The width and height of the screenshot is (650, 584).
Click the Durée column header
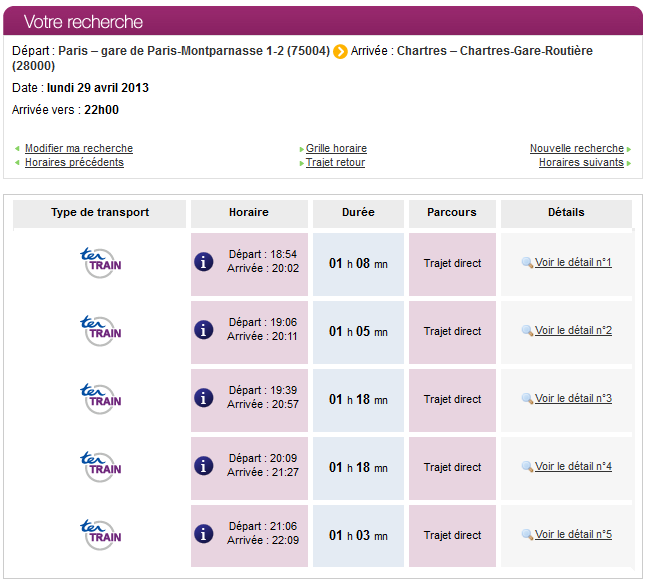tap(358, 214)
